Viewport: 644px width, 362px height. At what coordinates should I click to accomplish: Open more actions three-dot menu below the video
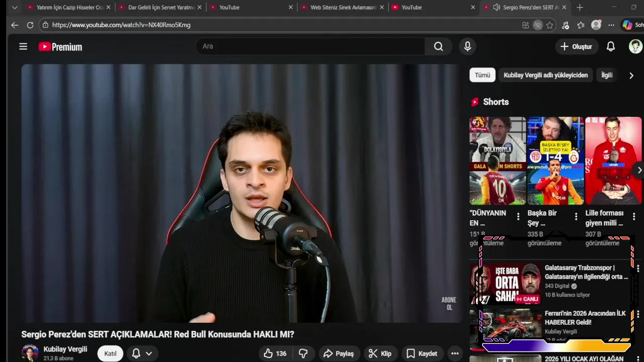(x=455, y=353)
